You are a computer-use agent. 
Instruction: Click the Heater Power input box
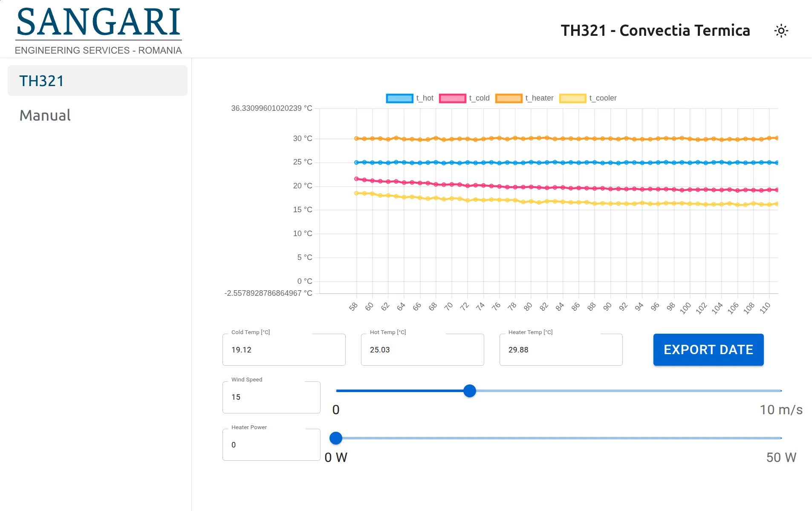(271, 445)
